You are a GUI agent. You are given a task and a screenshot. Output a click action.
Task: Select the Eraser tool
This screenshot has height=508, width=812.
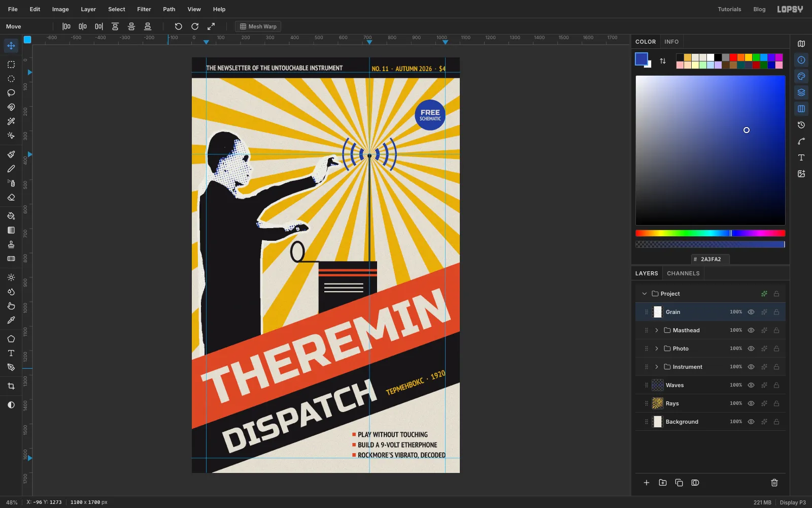coord(11,197)
